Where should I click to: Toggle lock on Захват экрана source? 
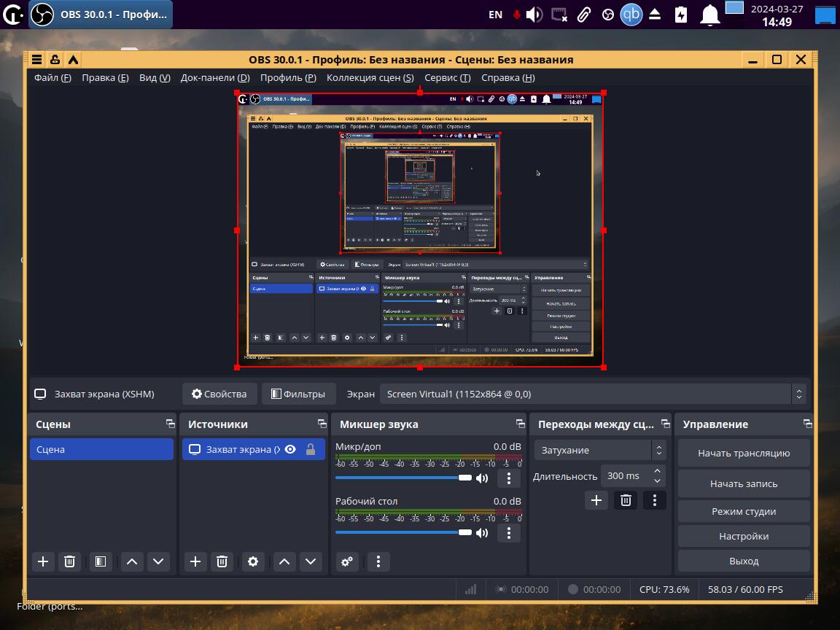point(311,450)
